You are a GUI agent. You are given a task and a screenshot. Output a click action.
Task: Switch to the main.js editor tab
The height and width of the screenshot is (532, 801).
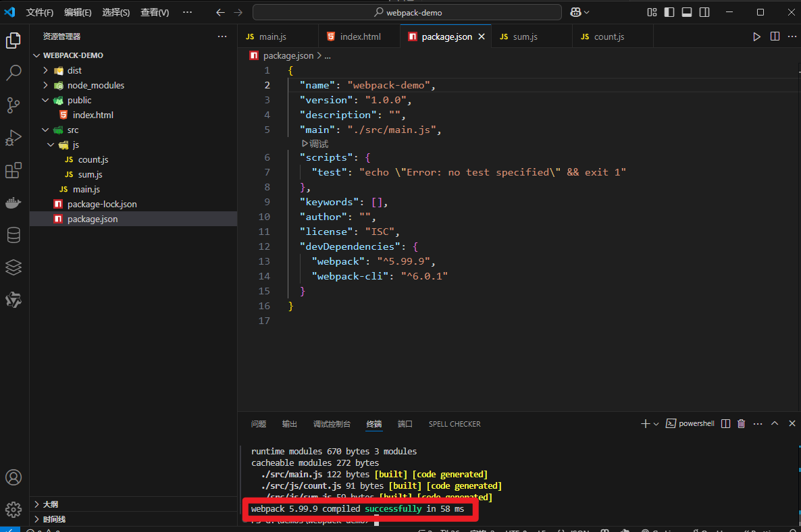pyautogui.click(x=278, y=36)
